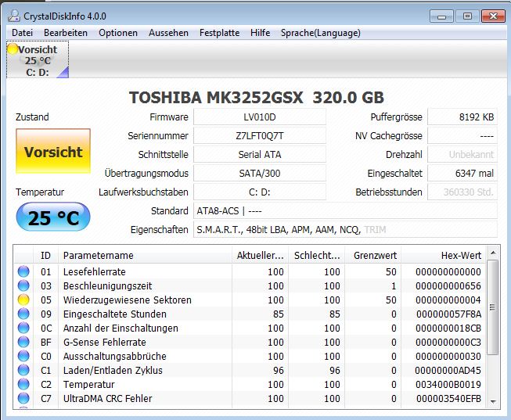The width and height of the screenshot is (511, 420).
Task: Close the CrystalDiskInfo window
Action: pos(493,16)
